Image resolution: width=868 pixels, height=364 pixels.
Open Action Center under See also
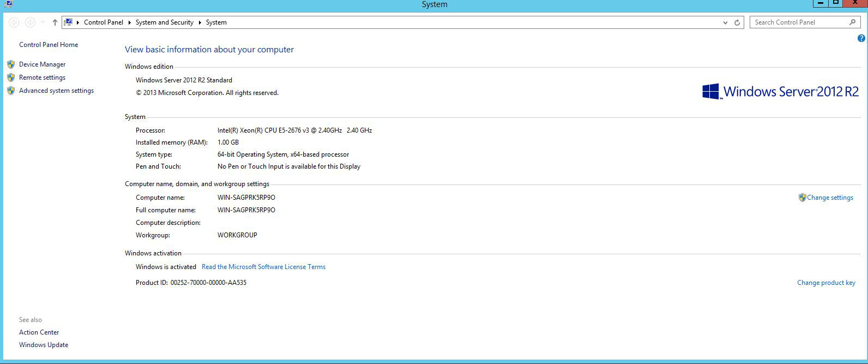click(x=39, y=332)
